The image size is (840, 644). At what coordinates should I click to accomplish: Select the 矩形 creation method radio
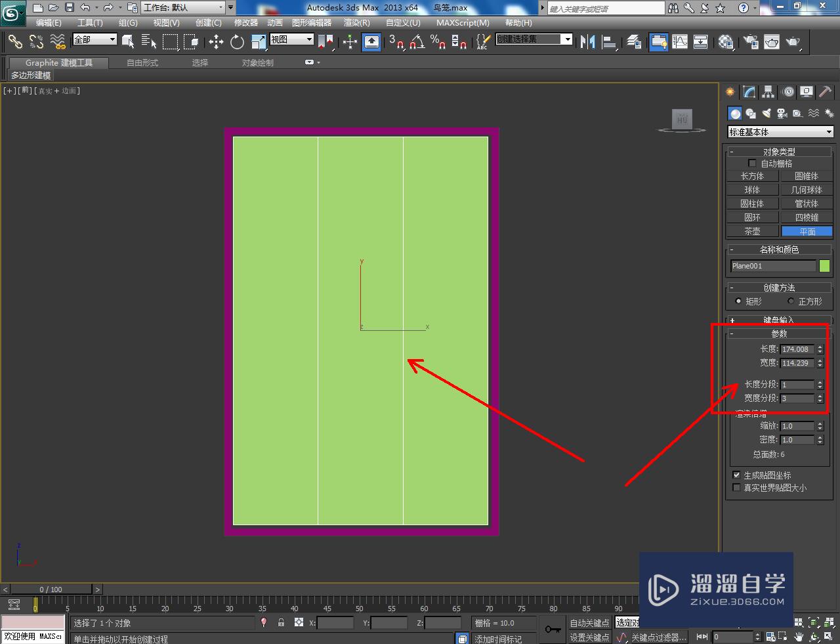tap(738, 301)
